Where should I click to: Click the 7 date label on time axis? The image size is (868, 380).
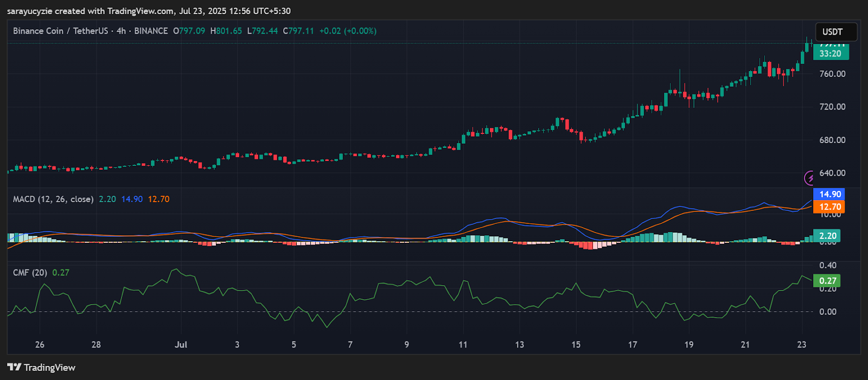click(350, 345)
